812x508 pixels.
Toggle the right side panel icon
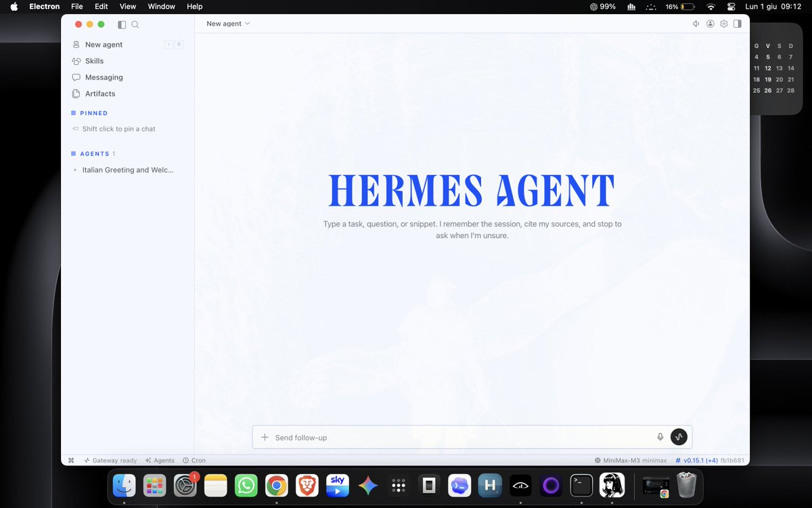[738, 24]
